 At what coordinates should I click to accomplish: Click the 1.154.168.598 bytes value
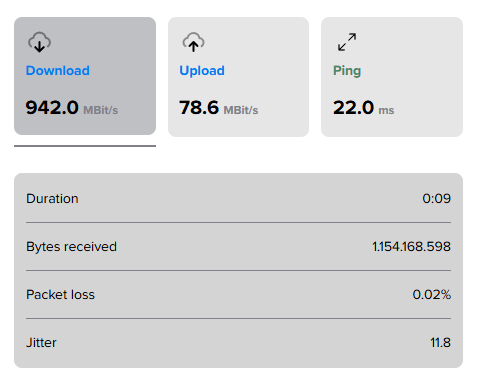pyautogui.click(x=412, y=247)
